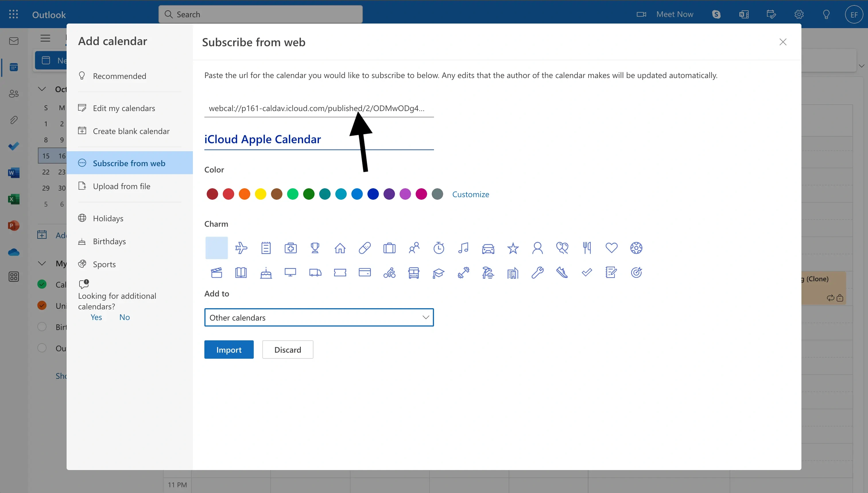868x493 pixels.
Task: Select the Edit my calendars option
Action: coord(124,107)
